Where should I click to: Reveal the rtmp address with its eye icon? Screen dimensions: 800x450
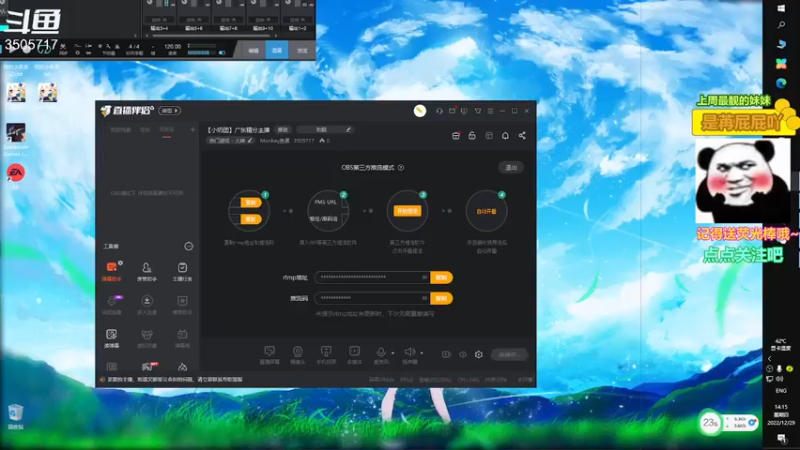(424, 278)
